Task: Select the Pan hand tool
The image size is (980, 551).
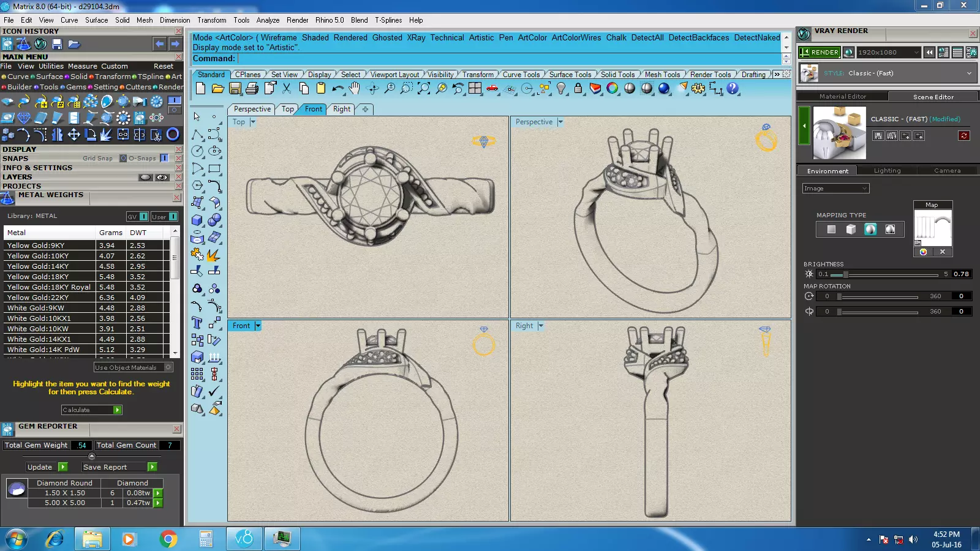Action: [355, 89]
